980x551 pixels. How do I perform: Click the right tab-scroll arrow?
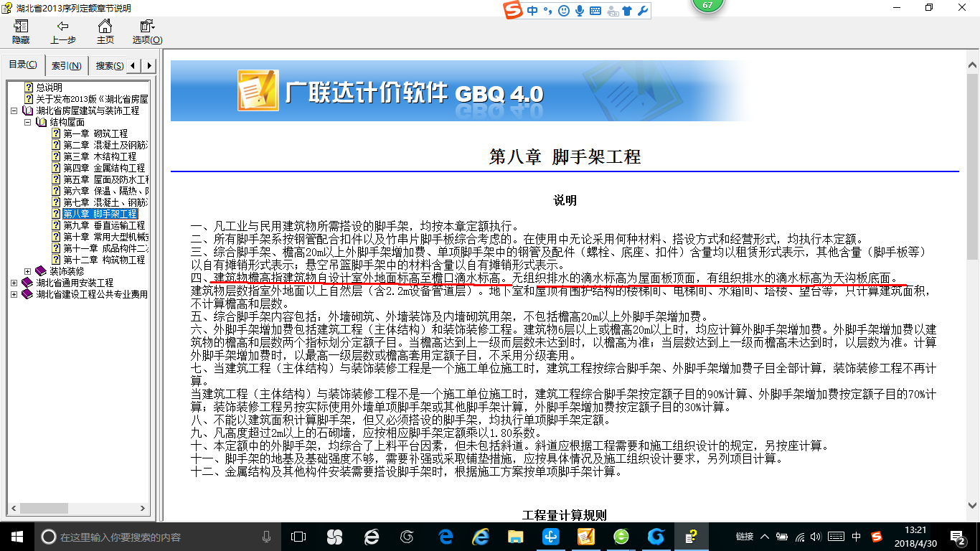click(149, 66)
